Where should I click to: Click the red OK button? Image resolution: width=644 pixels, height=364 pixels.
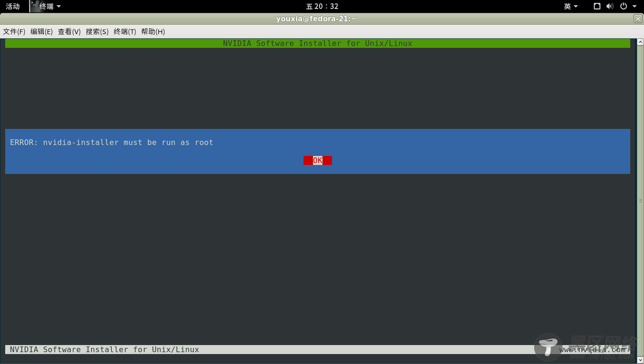[318, 160]
